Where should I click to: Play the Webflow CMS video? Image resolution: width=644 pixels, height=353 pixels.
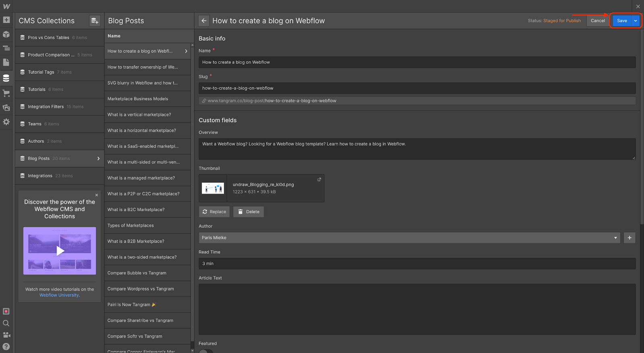click(60, 251)
